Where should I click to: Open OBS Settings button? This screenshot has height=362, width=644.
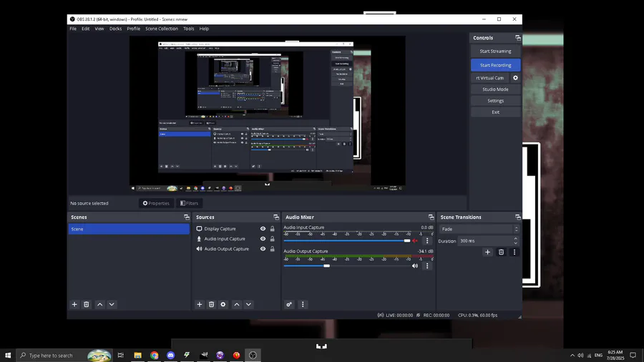pos(496,101)
